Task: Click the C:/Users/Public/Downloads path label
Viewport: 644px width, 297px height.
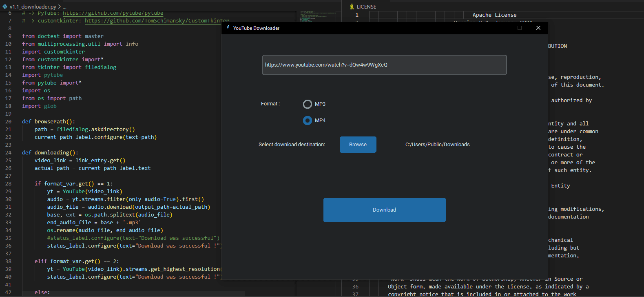Action: [x=437, y=145]
